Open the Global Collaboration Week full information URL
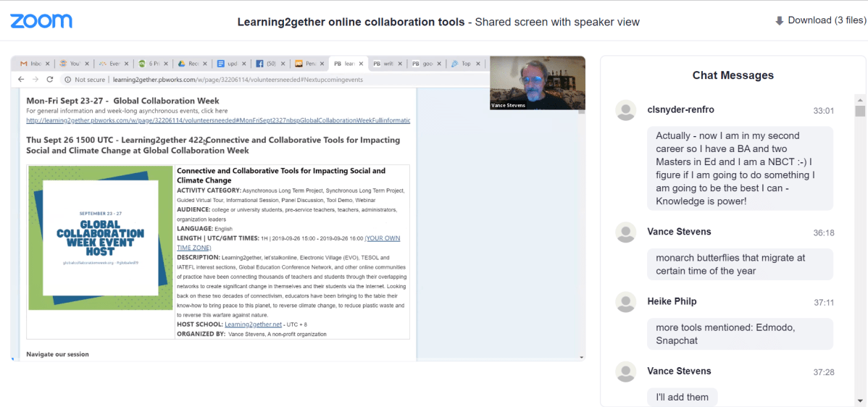The image size is (868, 407). (217, 120)
